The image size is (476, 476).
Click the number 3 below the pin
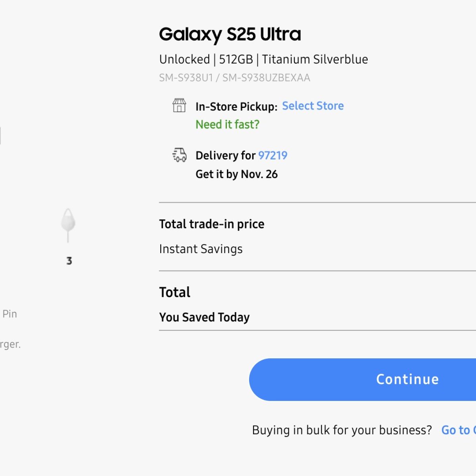(69, 261)
